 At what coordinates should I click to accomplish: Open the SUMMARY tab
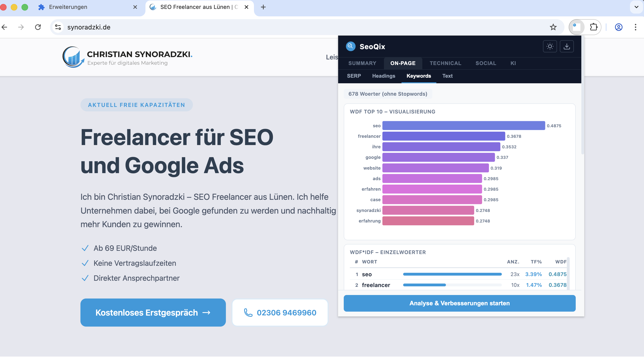click(x=362, y=63)
